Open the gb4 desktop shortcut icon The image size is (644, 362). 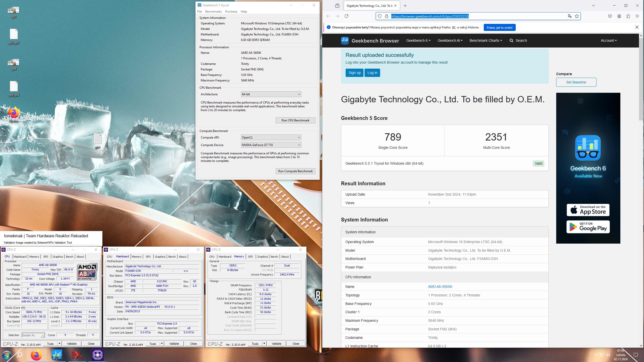coord(14,64)
